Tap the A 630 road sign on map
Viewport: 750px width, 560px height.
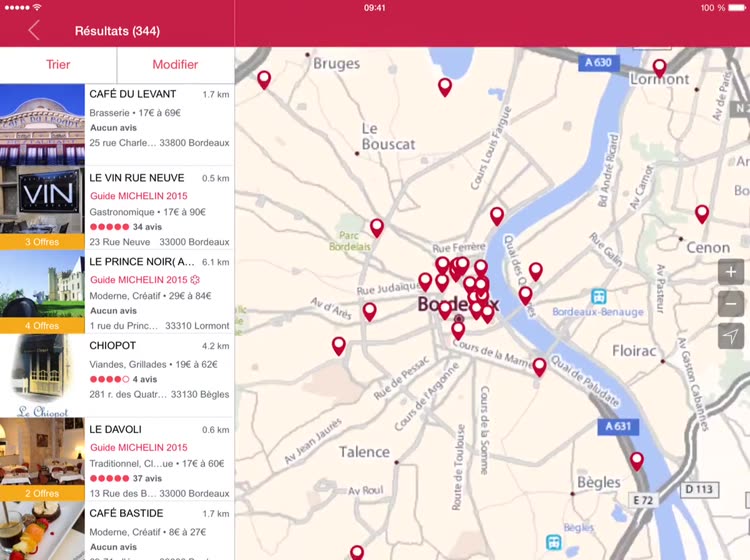click(598, 63)
